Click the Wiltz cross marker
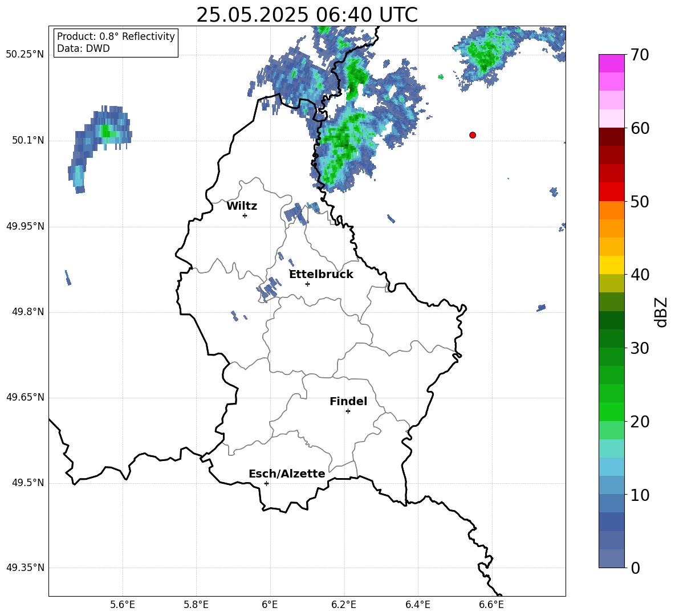The width and height of the screenshot is (675, 616). (x=245, y=215)
